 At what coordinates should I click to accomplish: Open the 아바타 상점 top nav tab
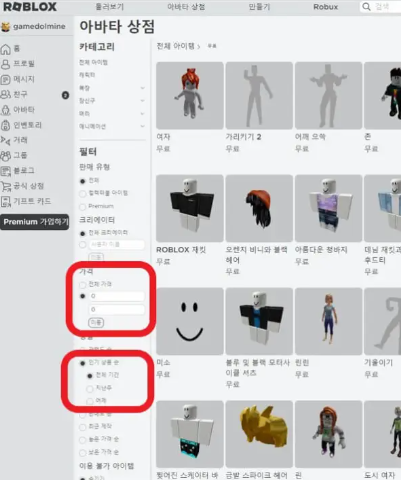tap(186, 7)
